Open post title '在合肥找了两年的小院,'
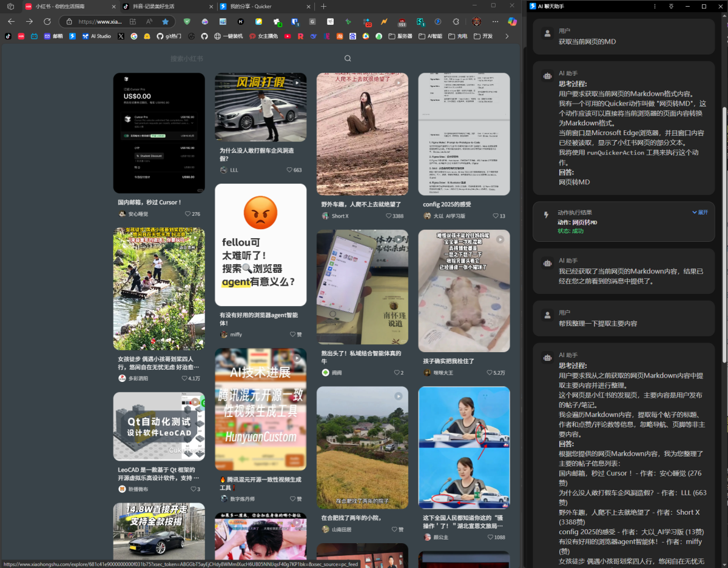The height and width of the screenshot is (568, 728). pyautogui.click(x=351, y=517)
